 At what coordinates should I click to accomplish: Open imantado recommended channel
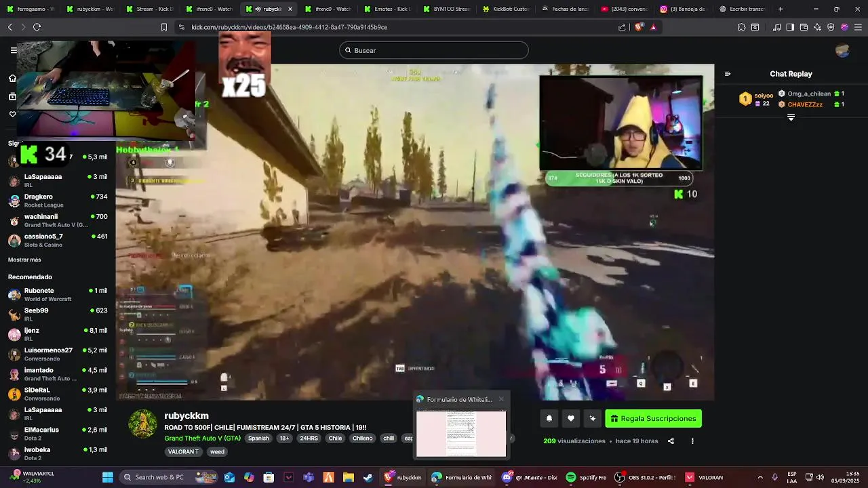[58, 374]
